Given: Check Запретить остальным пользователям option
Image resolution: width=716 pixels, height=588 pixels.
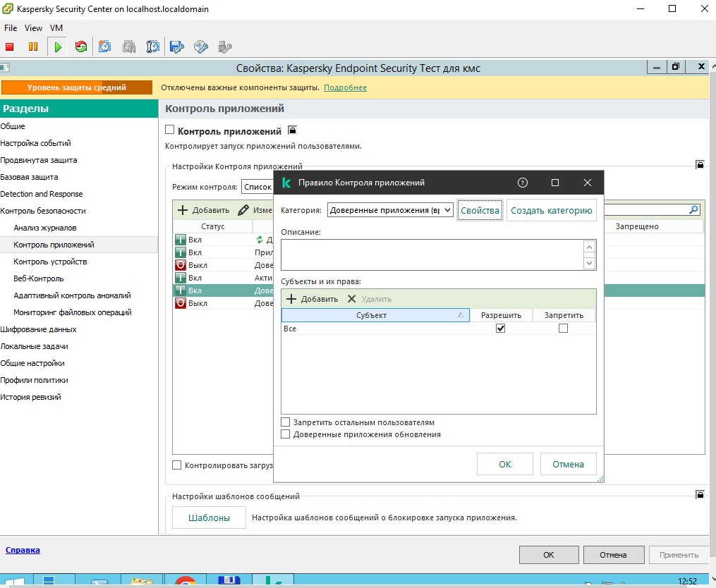Looking at the screenshot, I should pyautogui.click(x=286, y=422).
